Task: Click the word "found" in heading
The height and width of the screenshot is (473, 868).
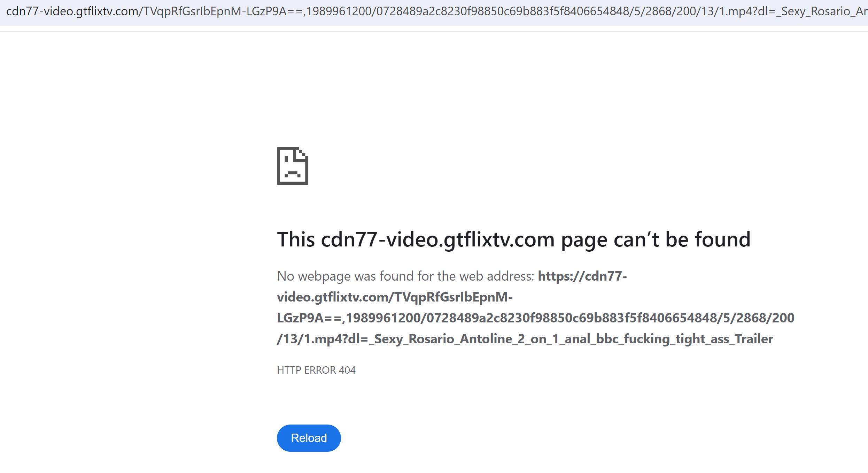Action: [x=723, y=239]
